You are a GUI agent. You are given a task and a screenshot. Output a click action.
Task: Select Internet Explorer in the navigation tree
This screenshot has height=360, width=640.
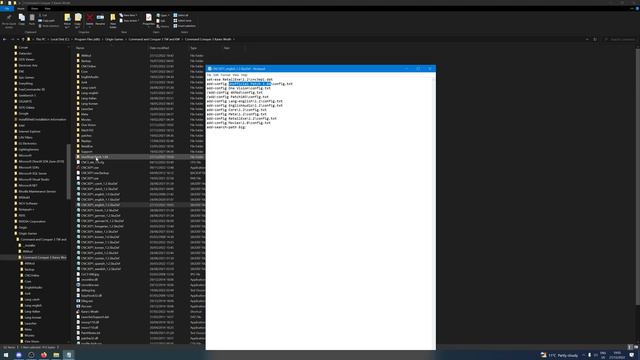tap(29, 131)
